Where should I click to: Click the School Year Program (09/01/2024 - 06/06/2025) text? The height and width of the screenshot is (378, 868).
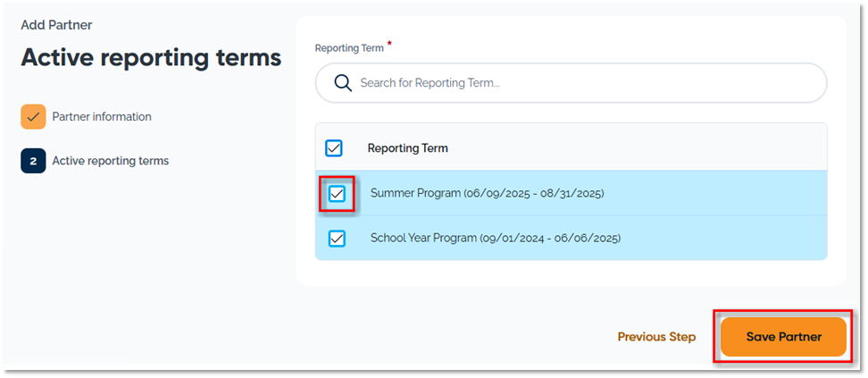[496, 239]
